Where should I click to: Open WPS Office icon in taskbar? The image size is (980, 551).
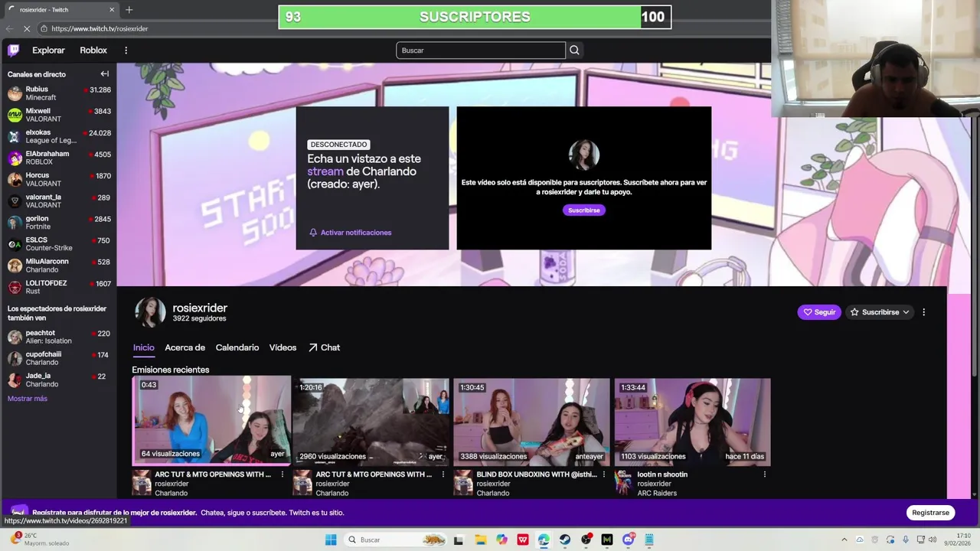[523, 540]
